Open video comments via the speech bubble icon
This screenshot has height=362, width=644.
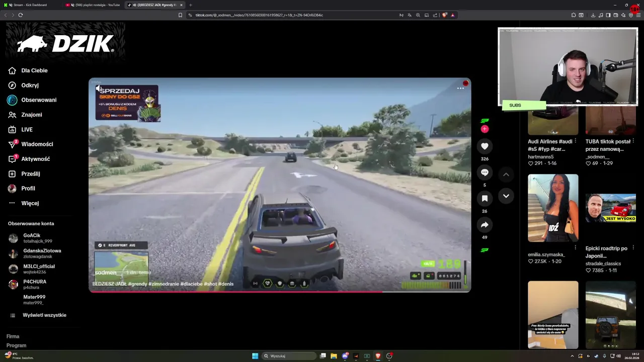coord(485,172)
